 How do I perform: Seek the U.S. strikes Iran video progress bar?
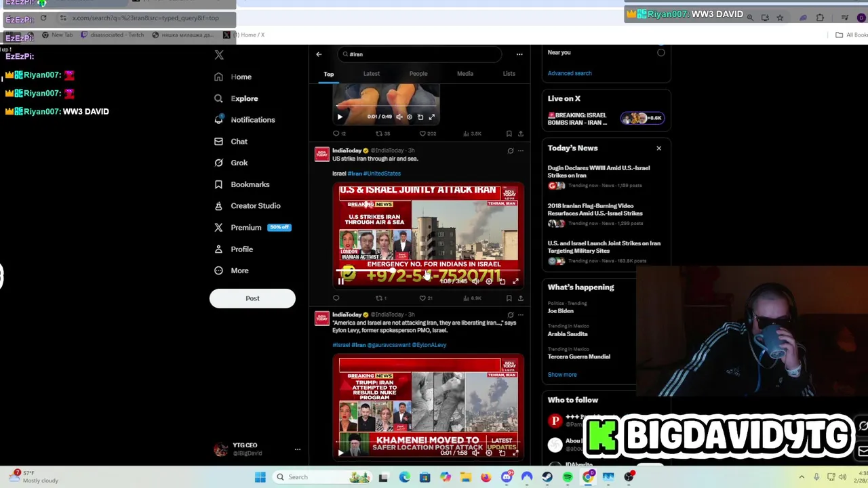tap(429, 272)
